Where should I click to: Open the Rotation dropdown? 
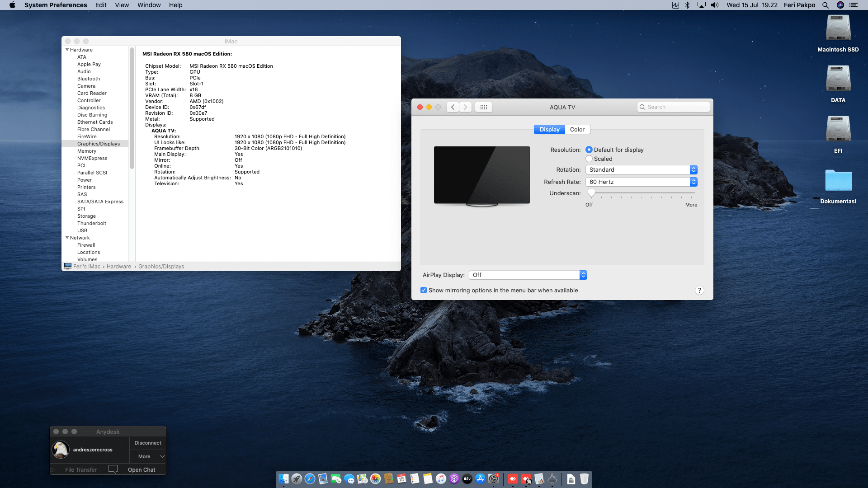coord(642,169)
